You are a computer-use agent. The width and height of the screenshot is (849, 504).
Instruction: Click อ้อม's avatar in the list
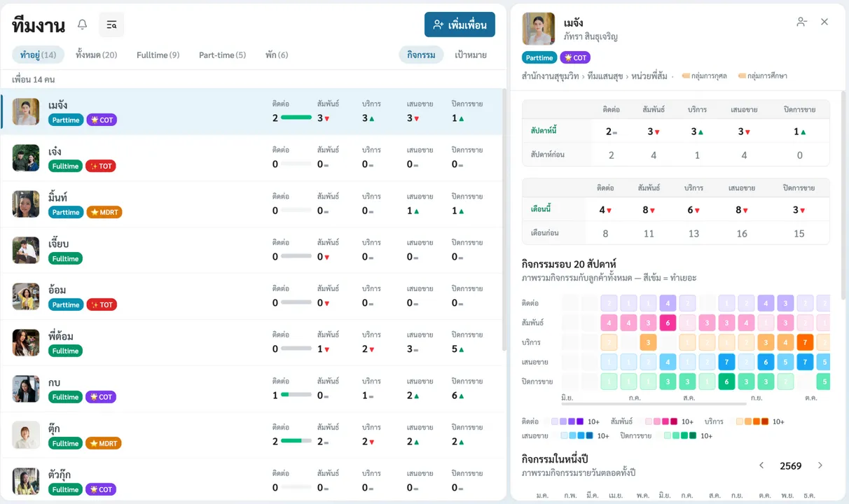pos(26,297)
